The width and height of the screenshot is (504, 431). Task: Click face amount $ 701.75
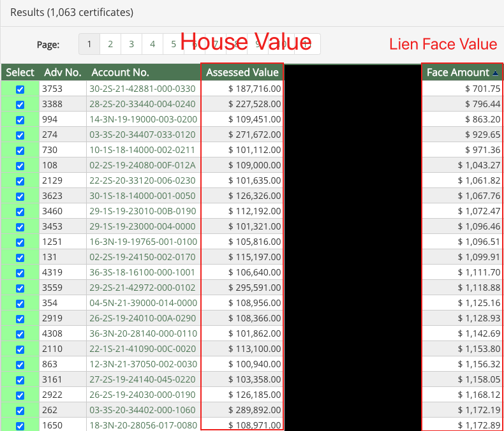(x=482, y=89)
